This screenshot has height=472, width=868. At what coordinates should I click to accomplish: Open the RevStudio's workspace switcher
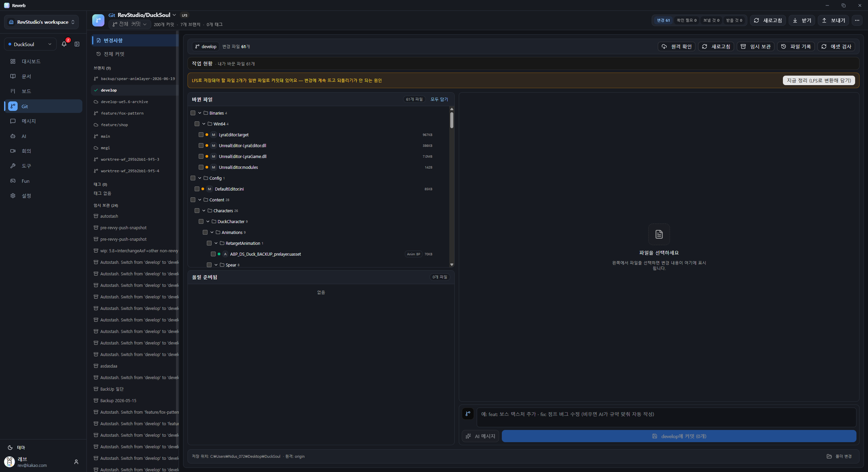click(41, 22)
